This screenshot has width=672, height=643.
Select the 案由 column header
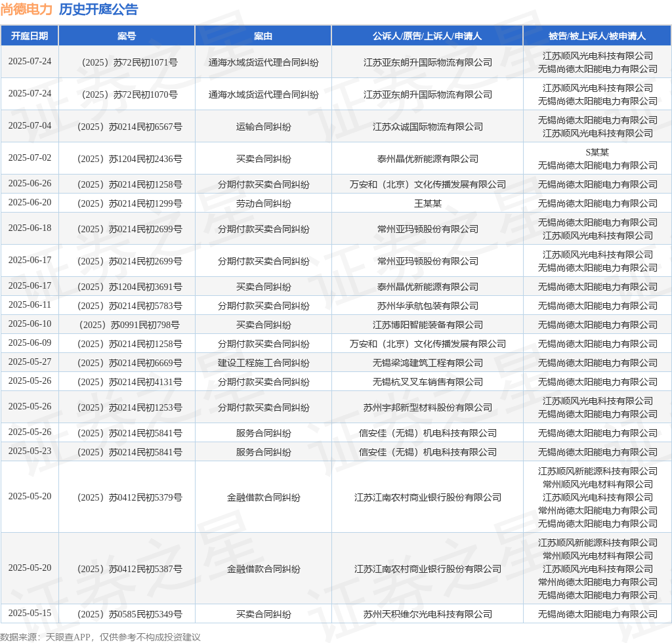263,36
